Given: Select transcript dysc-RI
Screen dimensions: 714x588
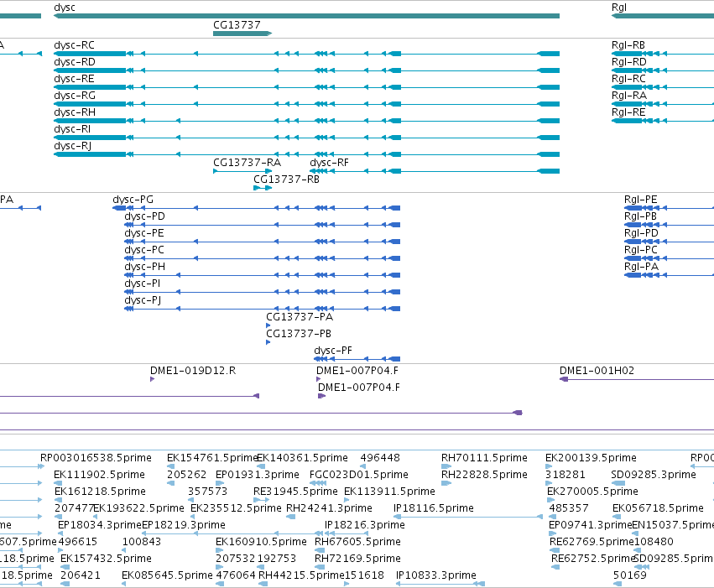Looking at the screenshot, I should tap(306, 138).
